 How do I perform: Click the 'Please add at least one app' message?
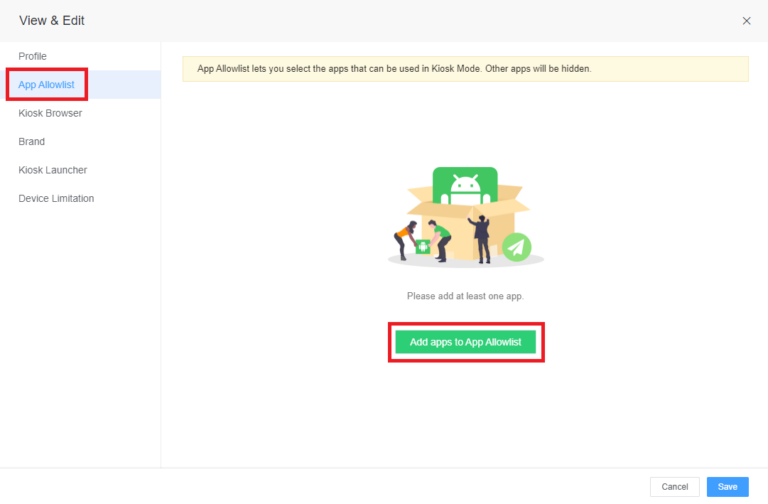465,296
